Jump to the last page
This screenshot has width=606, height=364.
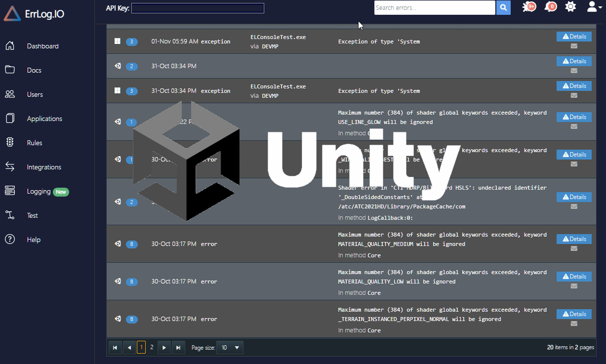point(178,348)
